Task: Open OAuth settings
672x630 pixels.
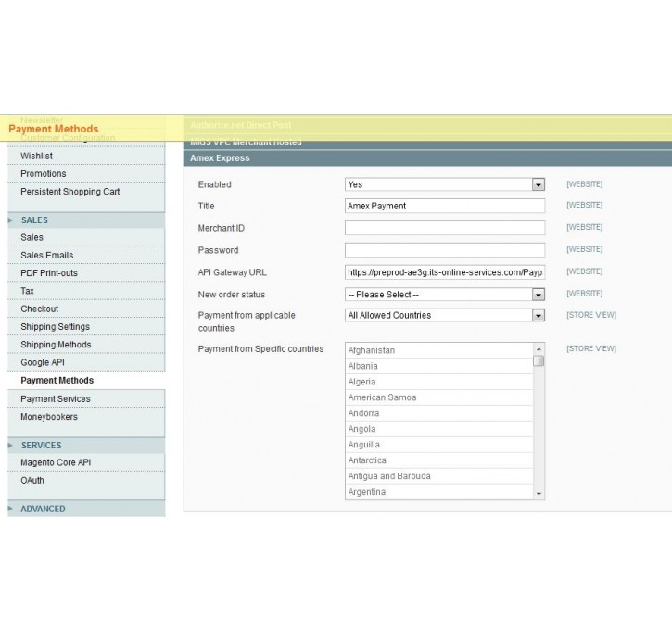Action: click(x=85, y=481)
